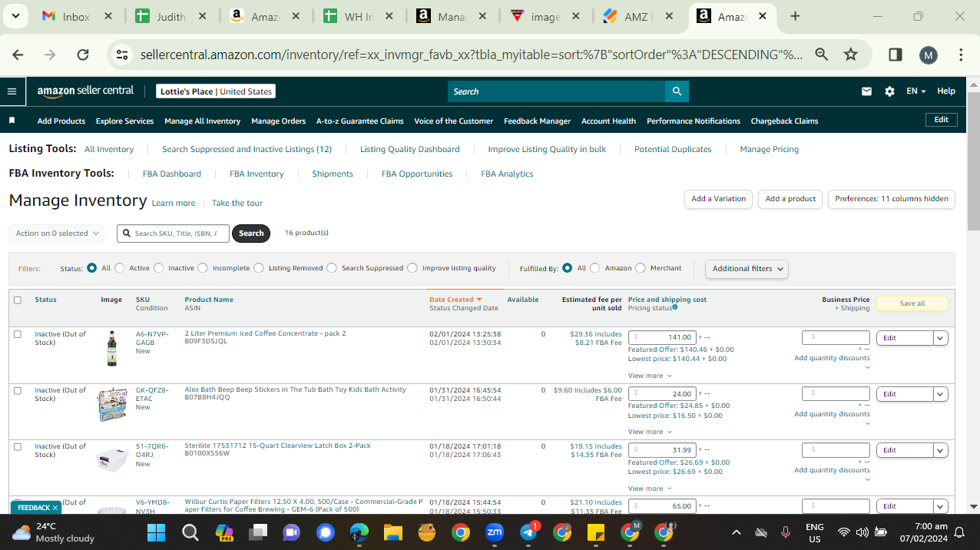The image size is (980, 550).
Task: Select the Active status radio button
Action: (123, 268)
